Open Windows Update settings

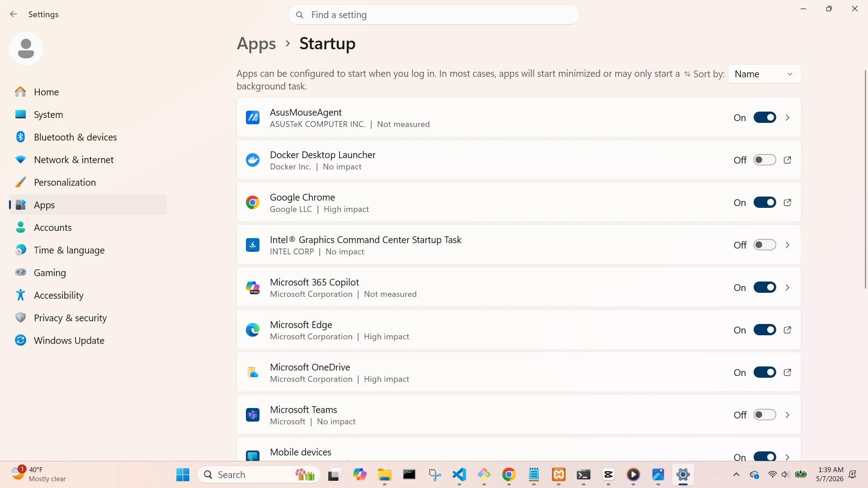(88, 340)
